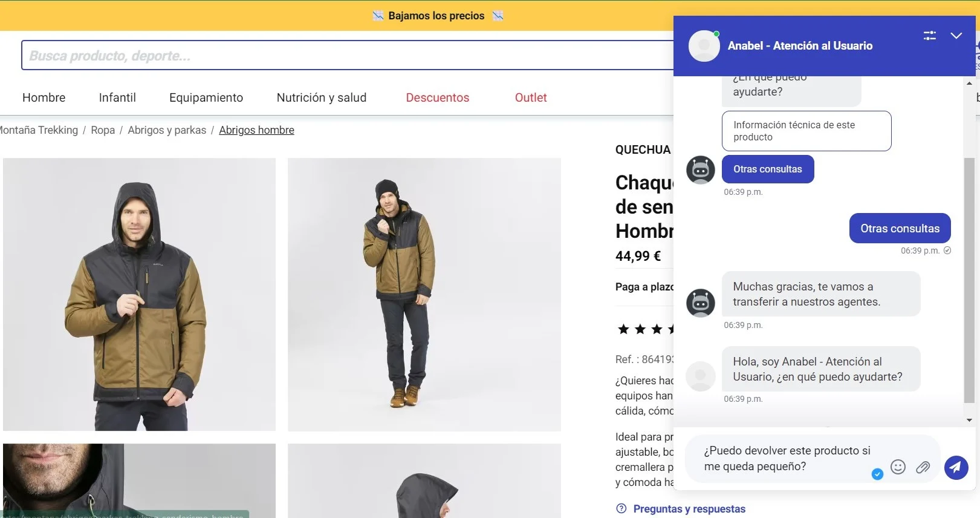Click the chat message text box
Viewport: 980px width, 518px height.
(x=786, y=459)
